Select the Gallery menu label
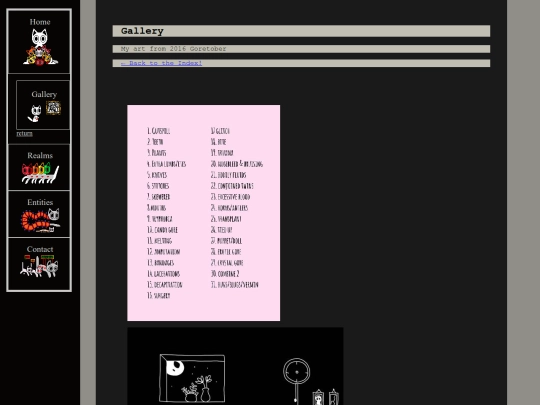 click(x=44, y=94)
